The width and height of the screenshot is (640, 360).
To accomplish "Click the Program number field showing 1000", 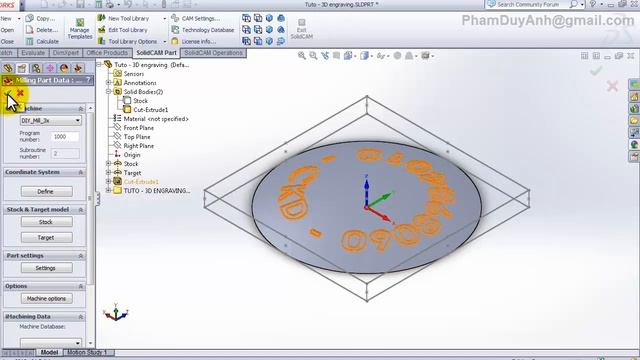I will tap(65, 137).
